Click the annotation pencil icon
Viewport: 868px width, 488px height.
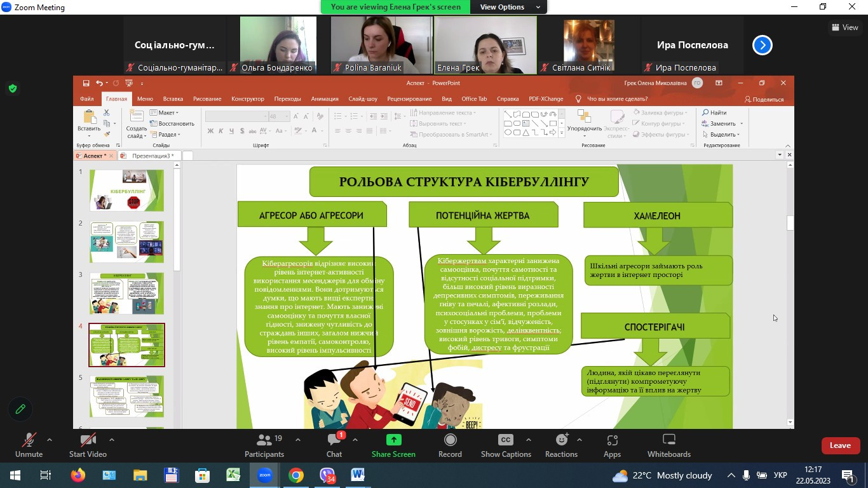point(20,409)
